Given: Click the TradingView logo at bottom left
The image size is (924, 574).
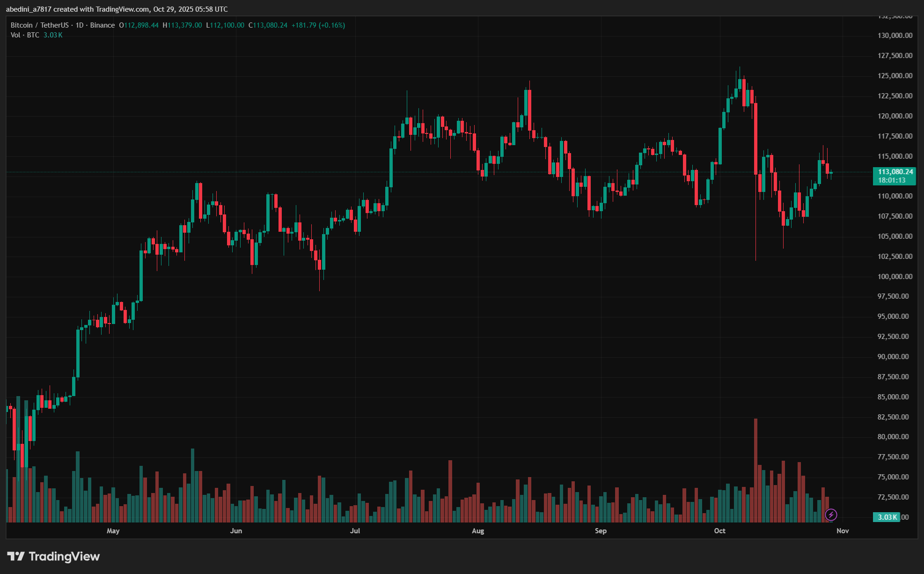Looking at the screenshot, I should (54, 556).
